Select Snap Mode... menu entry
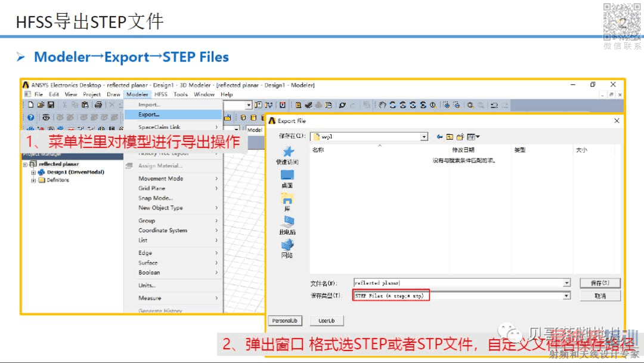644x363 pixels. pos(173,198)
